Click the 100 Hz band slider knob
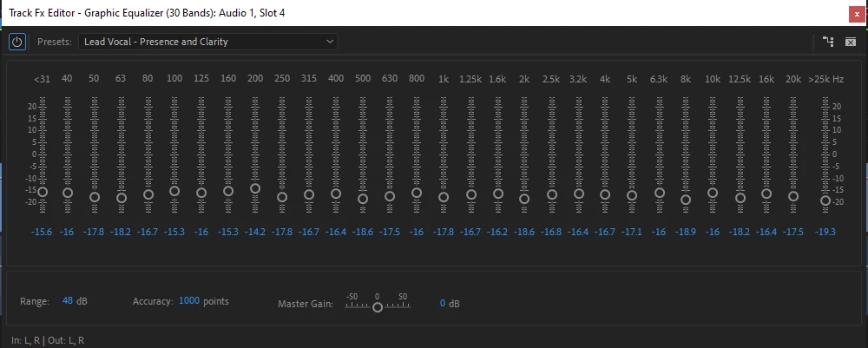Image resolution: width=868 pixels, height=348 pixels. (174, 192)
